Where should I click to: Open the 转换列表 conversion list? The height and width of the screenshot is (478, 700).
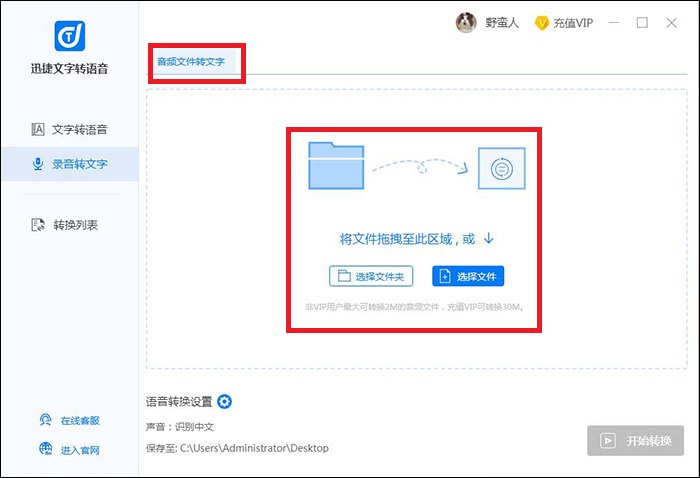coord(69,225)
